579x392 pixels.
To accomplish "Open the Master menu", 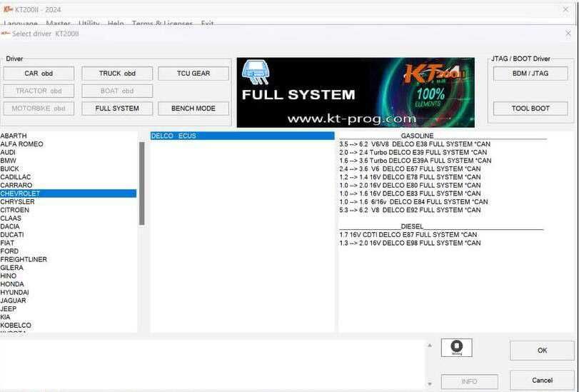I will coord(58,23).
